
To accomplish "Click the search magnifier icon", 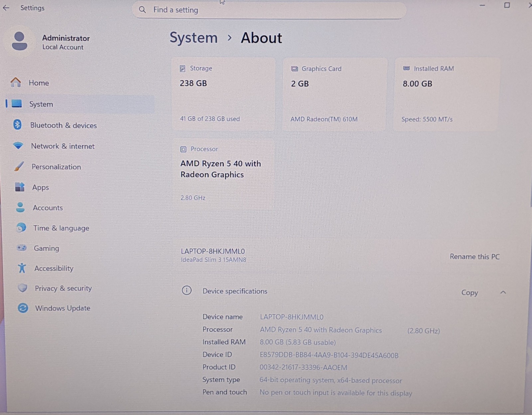I will pos(142,10).
